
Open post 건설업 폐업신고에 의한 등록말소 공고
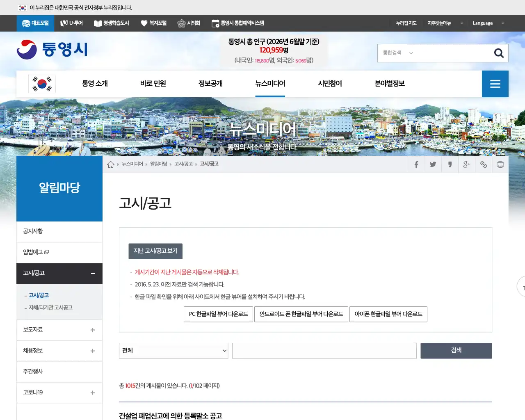(171, 416)
